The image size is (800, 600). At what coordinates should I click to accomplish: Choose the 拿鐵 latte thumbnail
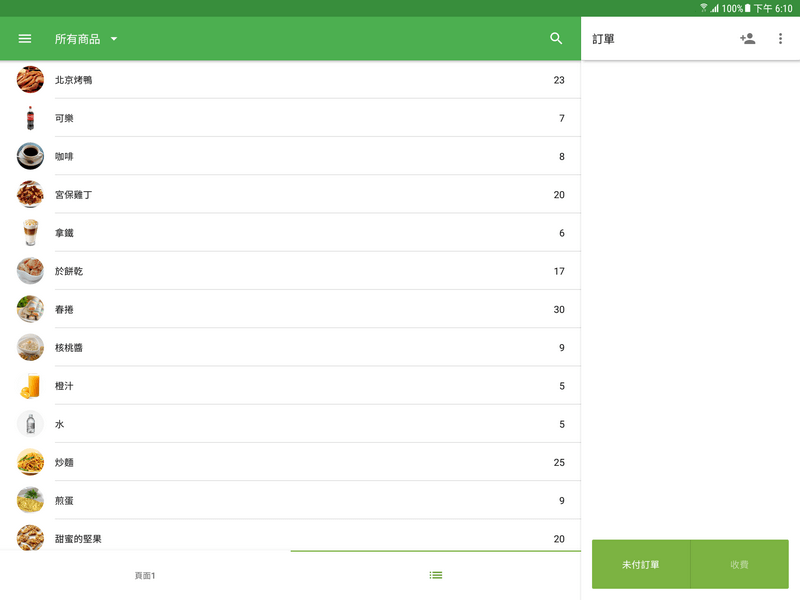30,233
